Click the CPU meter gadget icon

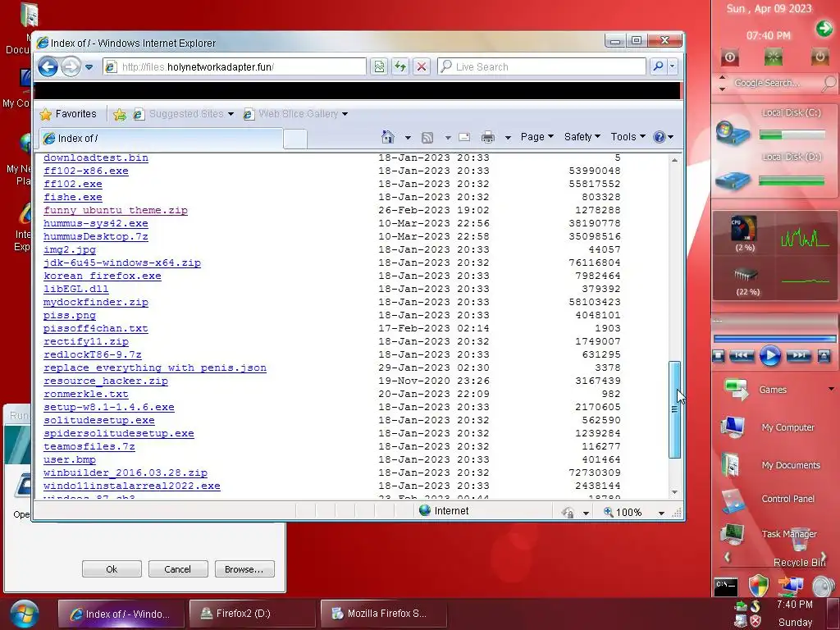click(x=744, y=229)
